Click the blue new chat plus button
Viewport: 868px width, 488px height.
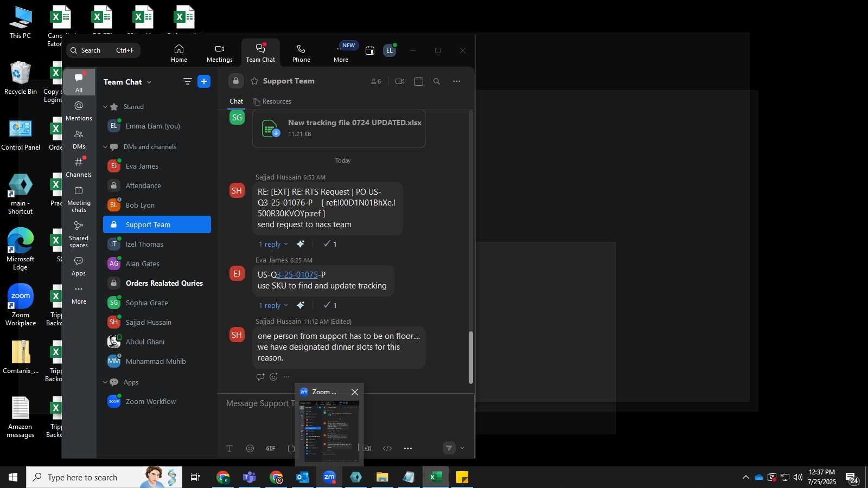pos(204,81)
